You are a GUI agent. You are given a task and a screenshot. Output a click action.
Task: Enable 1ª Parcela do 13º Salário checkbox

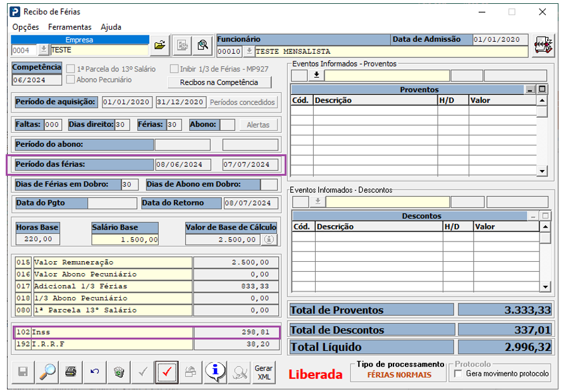[71, 69]
